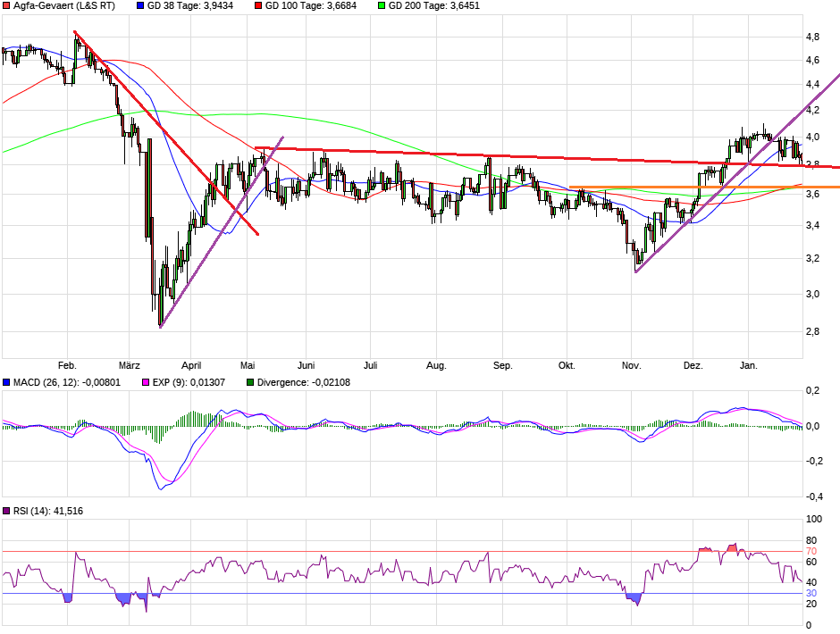Image resolution: width=840 pixels, height=634 pixels.
Task: Click the Jan. label on the time axis
Action: tap(749, 365)
